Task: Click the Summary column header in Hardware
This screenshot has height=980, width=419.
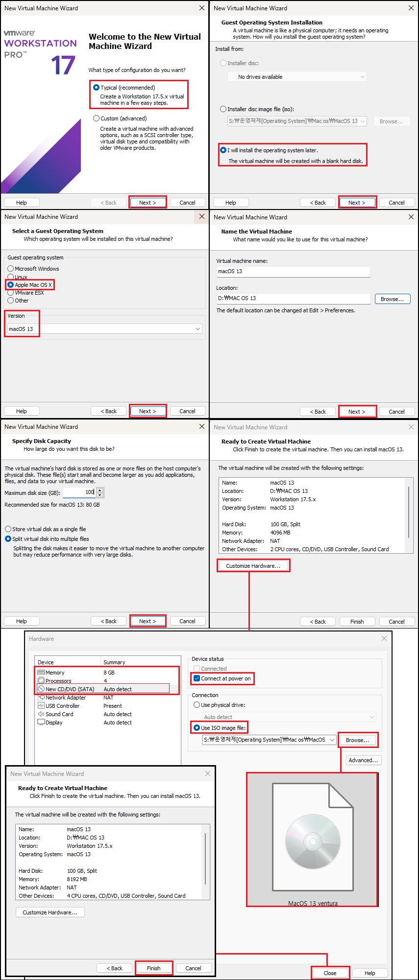Action: 141,662
